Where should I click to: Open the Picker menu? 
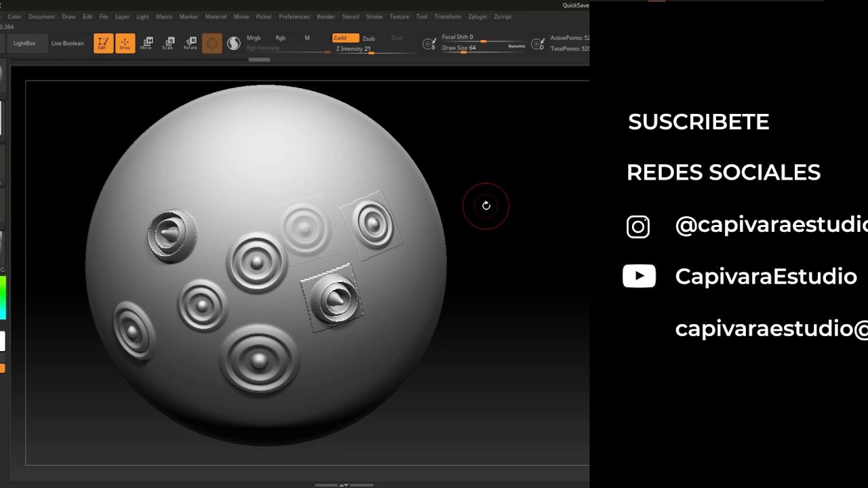click(x=264, y=16)
